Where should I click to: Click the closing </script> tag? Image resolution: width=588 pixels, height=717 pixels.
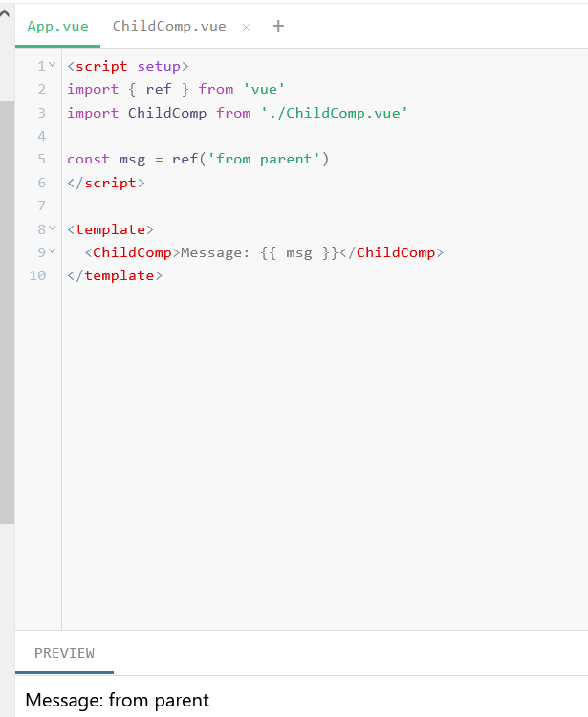coord(106,183)
